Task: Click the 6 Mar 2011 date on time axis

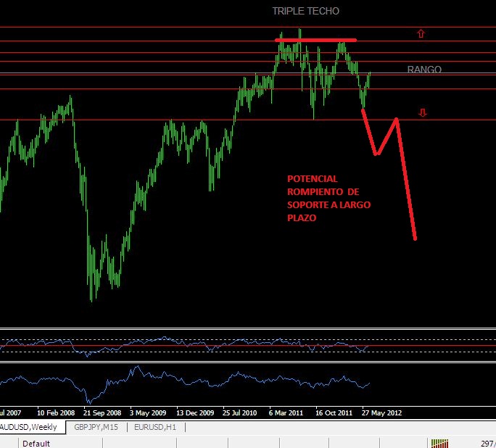Action: pyautogui.click(x=286, y=412)
